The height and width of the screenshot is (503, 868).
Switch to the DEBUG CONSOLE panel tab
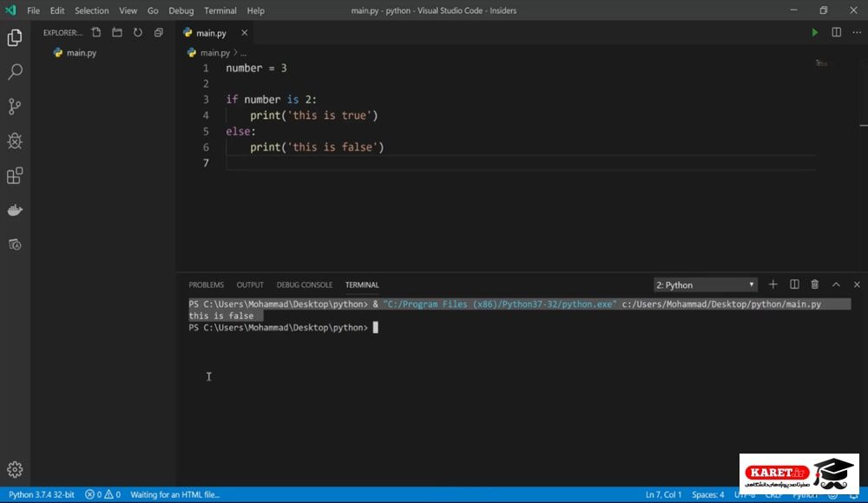click(x=305, y=285)
